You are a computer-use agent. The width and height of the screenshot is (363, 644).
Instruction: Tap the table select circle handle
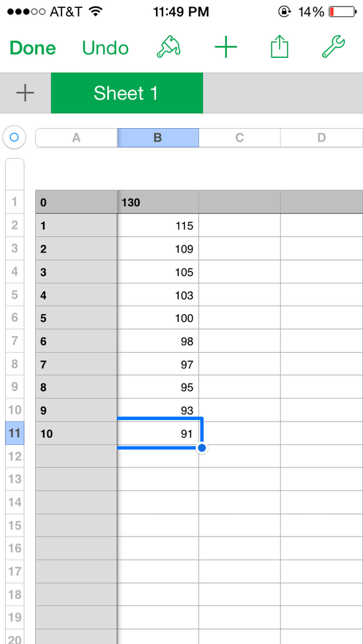point(14,137)
